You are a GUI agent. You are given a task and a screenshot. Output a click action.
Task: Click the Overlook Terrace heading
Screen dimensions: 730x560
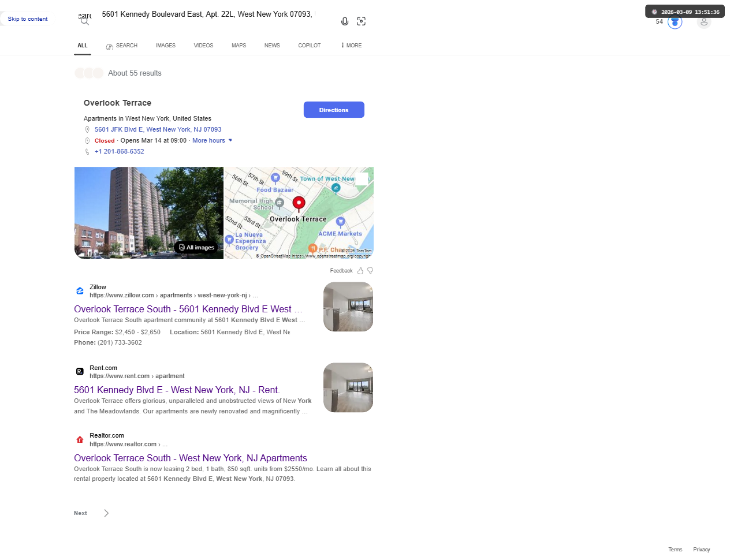(117, 103)
